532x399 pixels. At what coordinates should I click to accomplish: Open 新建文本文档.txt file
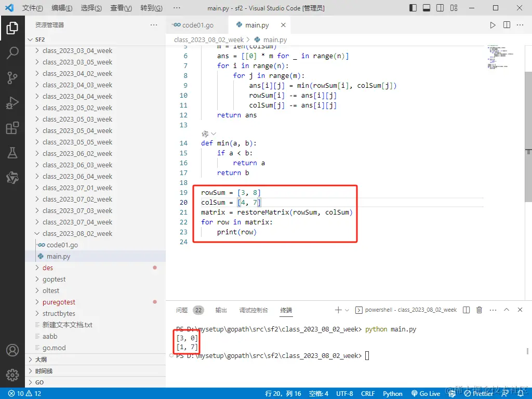pos(96,325)
